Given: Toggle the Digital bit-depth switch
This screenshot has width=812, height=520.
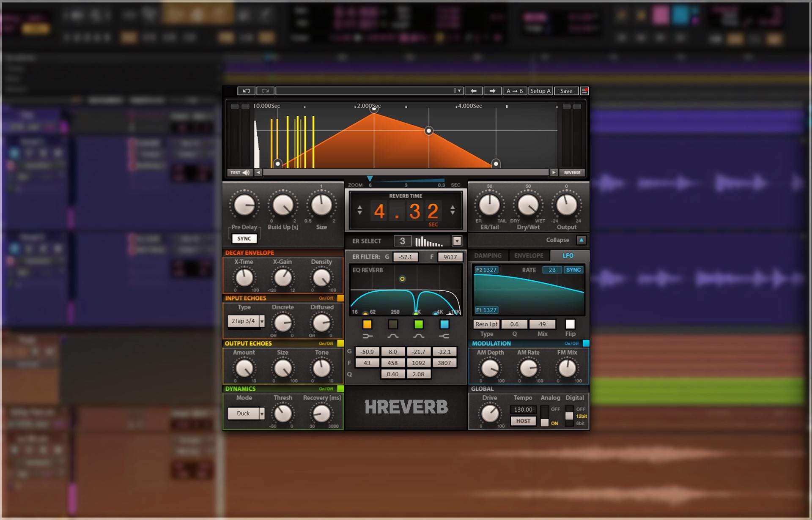Looking at the screenshot, I should (x=569, y=416).
